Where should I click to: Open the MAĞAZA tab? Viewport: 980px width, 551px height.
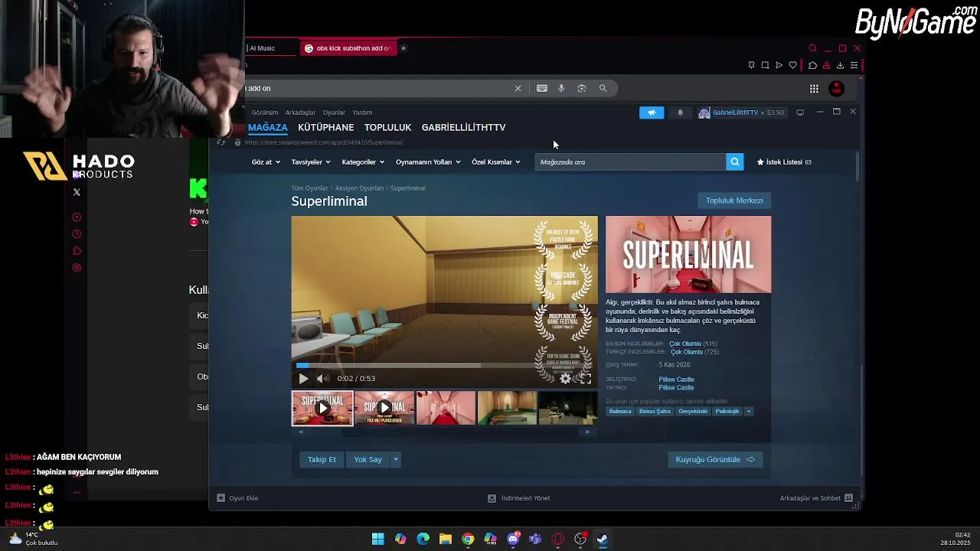[x=267, y=127]
